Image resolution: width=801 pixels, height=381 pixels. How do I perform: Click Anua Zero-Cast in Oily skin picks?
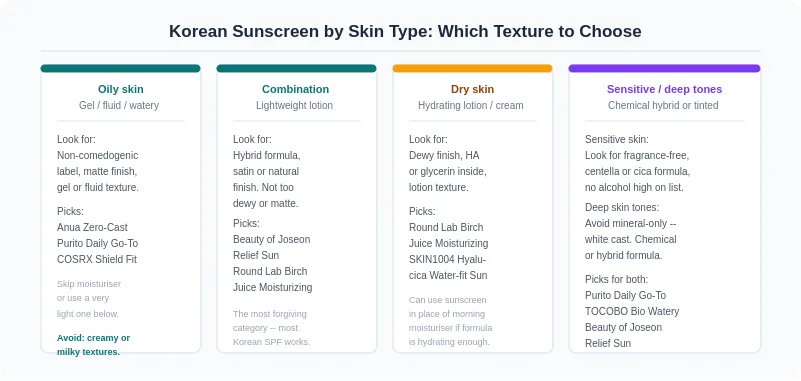coord(92,227)
